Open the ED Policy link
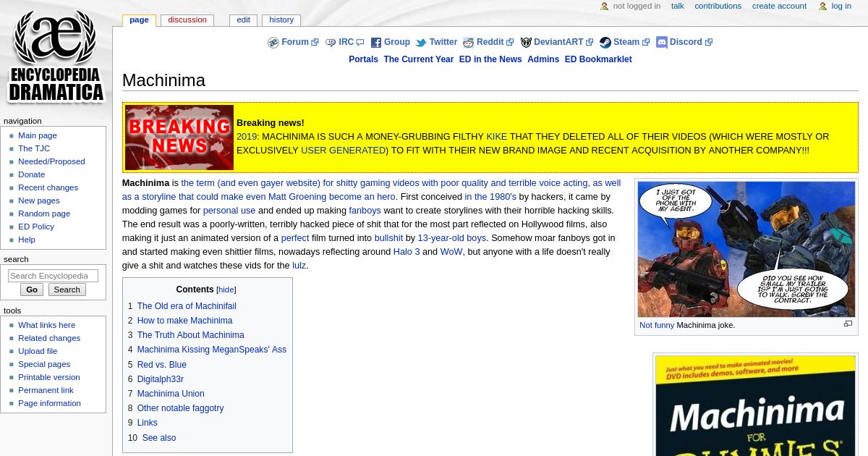868x456 pixels. point(36,227)
